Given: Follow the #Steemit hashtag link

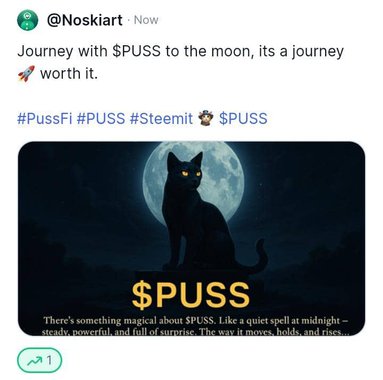Looking at the screenshot, I should pos(161,119).
